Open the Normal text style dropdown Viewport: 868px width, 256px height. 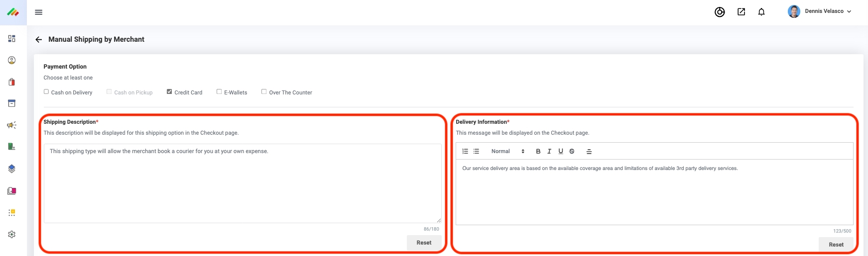[x=507, y=152]
